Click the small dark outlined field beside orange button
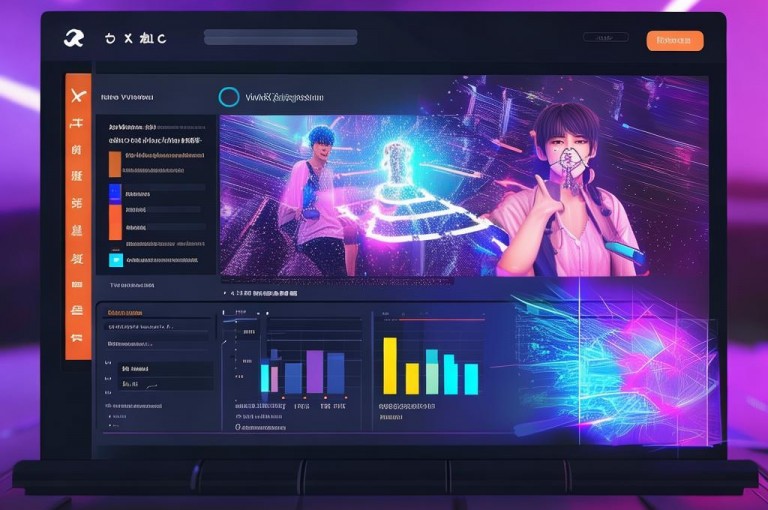768x510 pixels. point(605,37)
